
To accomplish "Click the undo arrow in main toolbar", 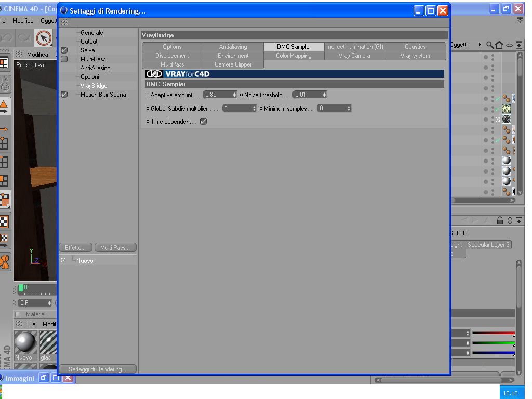I will (x=7, y=37).
